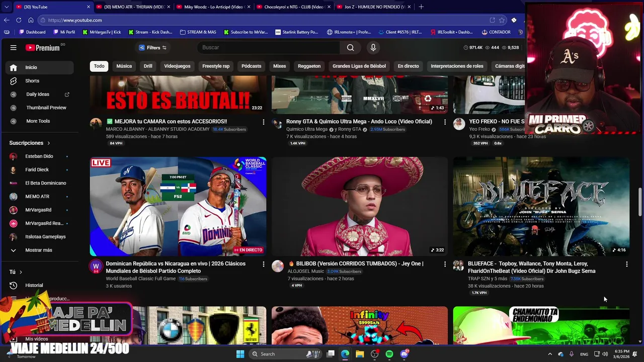This screenshot has width=644, height=362.
Task: Expand the Suscripciones section chevron
Action: pyautogui.click(x=48, y=143)
